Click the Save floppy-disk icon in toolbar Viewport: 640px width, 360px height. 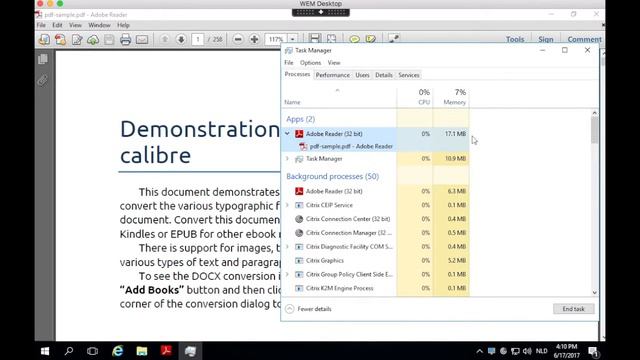pyautogui.click(x=109, y=39)
